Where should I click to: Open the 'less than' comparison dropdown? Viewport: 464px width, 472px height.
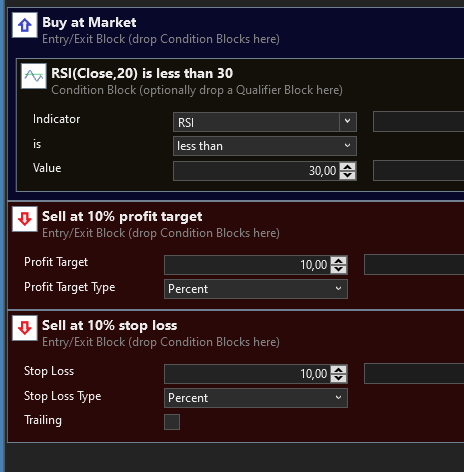[265, 146]
